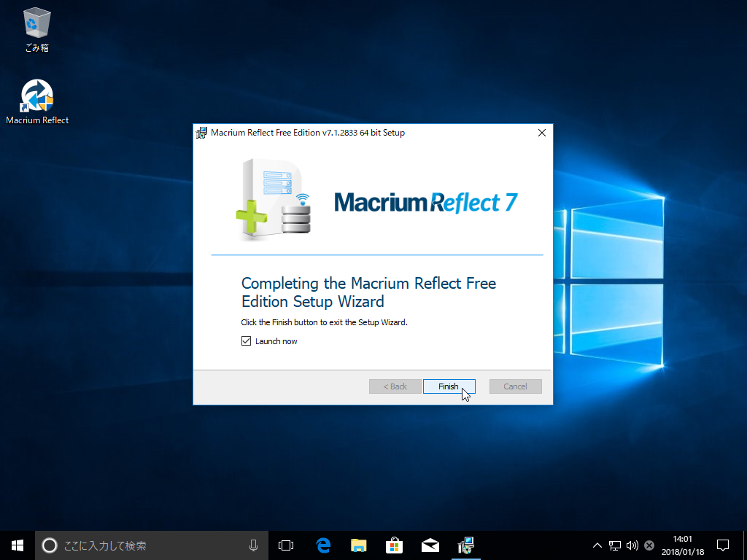Click the setup installer icon in title bar

pos(202,133)
